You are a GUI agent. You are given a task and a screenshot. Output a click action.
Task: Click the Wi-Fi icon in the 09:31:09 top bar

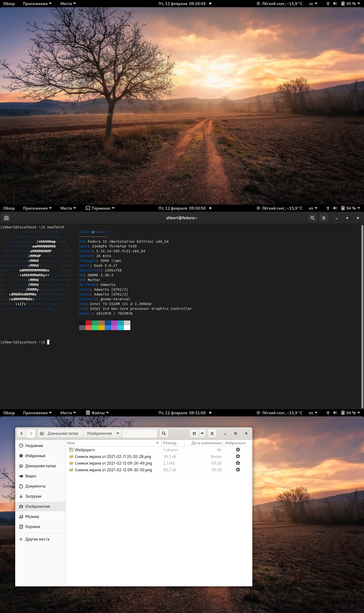point(328,413)
